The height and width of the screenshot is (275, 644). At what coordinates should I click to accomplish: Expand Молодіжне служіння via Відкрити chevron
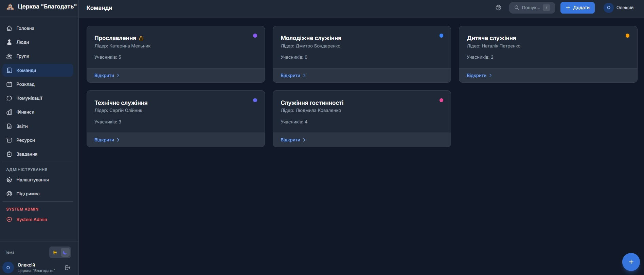point(304,76)
